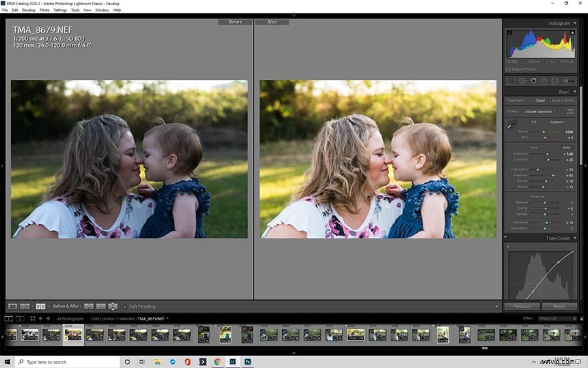This screenshot has height=368, width=588.
Task: Open the Edit menu
Action: point(15,10)
